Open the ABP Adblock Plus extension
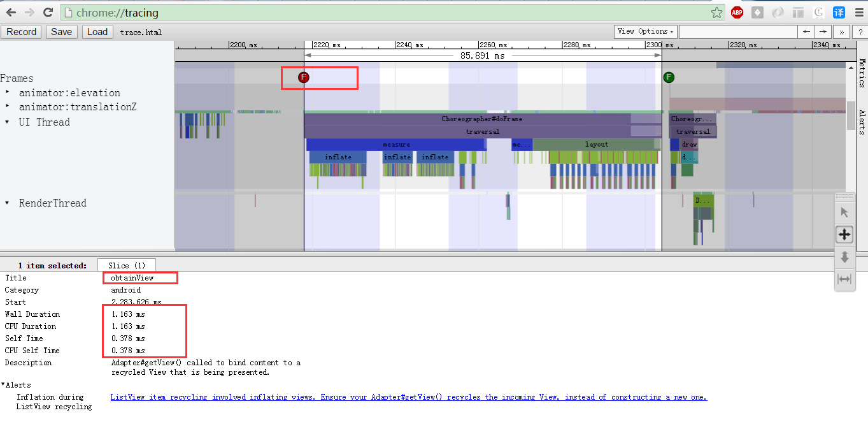The image size is (868, 429). (x=737, y=12)
